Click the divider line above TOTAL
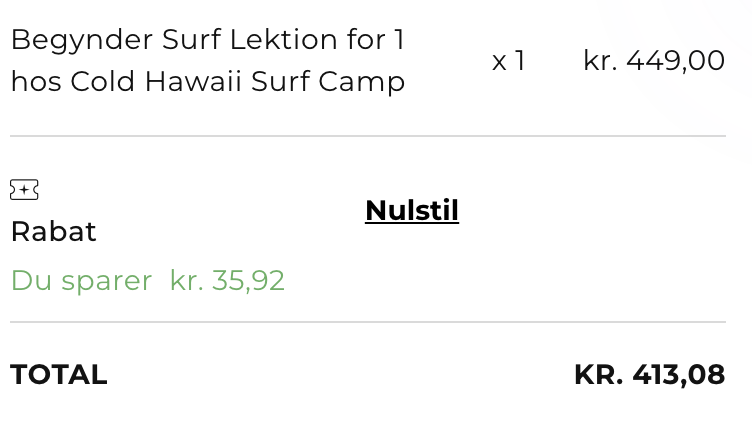Screen dimensions: 752x422 pyautogui.click(x=368, y=322)
